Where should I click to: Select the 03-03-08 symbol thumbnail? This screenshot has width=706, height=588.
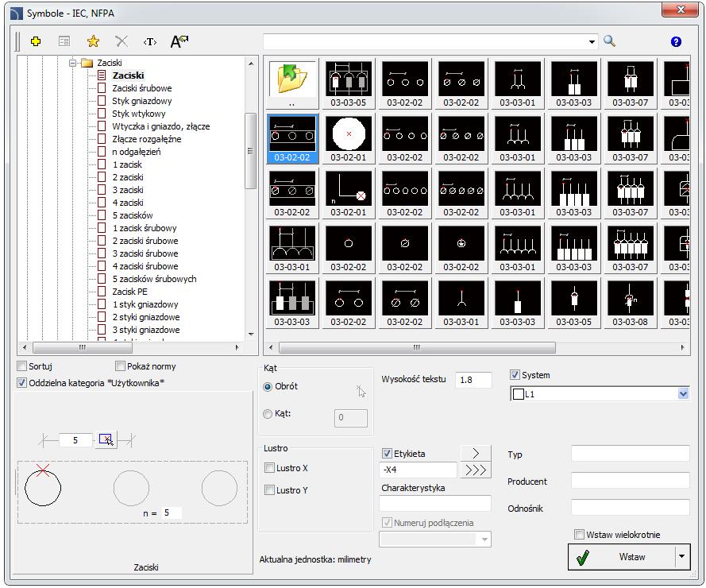point(630,303)
